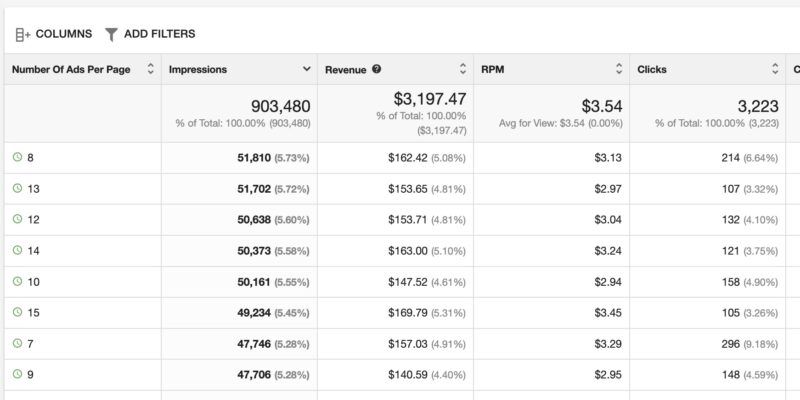The width and height of the screenshot is (800, 400).
Task: Toggle sort arrows on Clicks column
Action: [x=775, y=69]
